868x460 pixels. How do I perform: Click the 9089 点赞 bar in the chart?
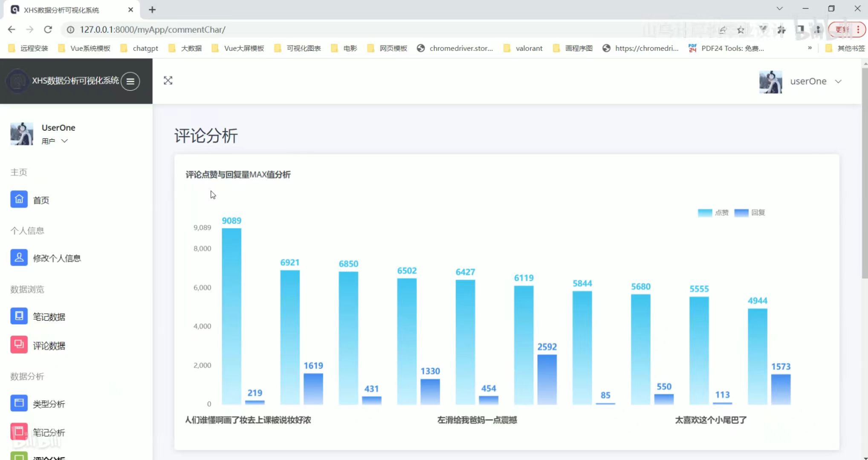point(231,316)
